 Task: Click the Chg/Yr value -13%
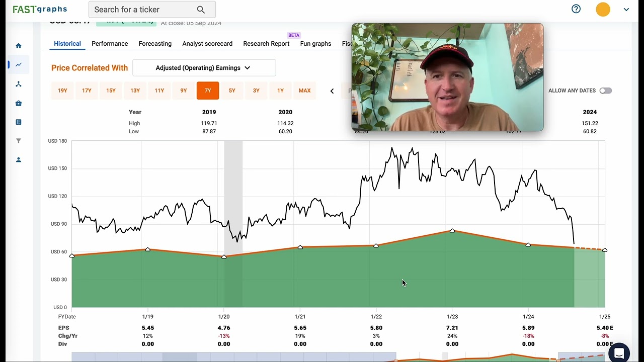(x=224, y=336)
